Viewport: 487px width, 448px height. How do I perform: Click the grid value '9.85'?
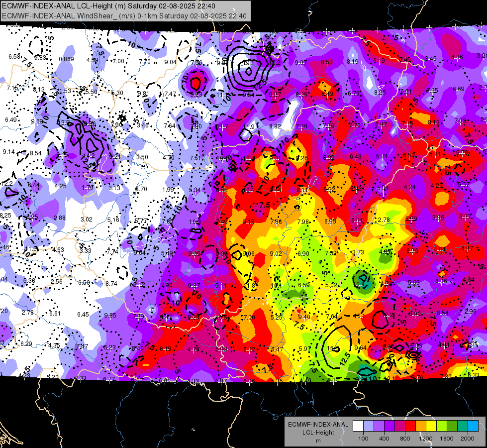(x=110, y=316)
